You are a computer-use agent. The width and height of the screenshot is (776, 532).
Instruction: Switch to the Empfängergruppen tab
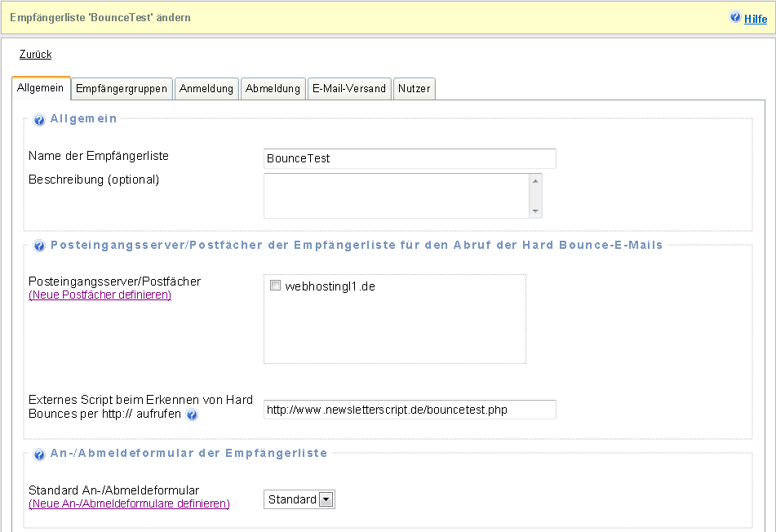pyautogui.click(x=122, y=88)
